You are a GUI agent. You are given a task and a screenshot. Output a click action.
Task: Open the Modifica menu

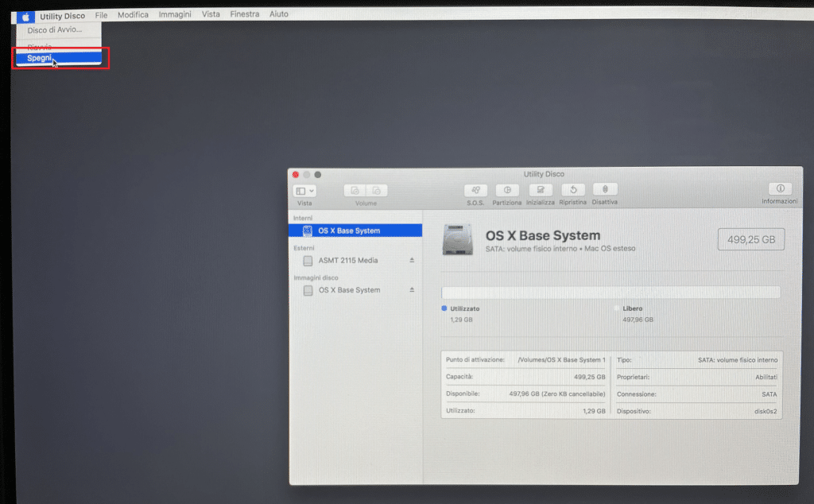(x=133, y=14)
